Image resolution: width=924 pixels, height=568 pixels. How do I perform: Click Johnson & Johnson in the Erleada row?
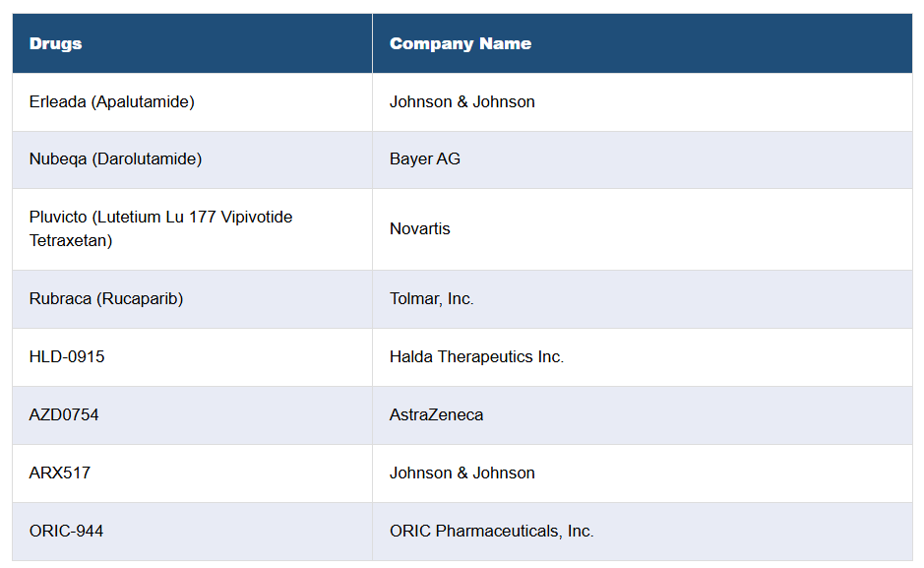point(462,101)
